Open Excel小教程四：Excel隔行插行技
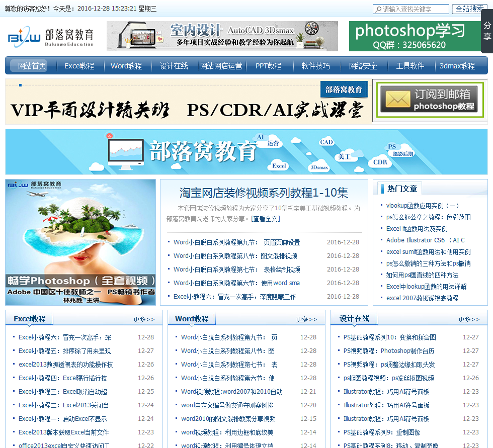This screenshot has width=493, height=448. coord(62,378)
